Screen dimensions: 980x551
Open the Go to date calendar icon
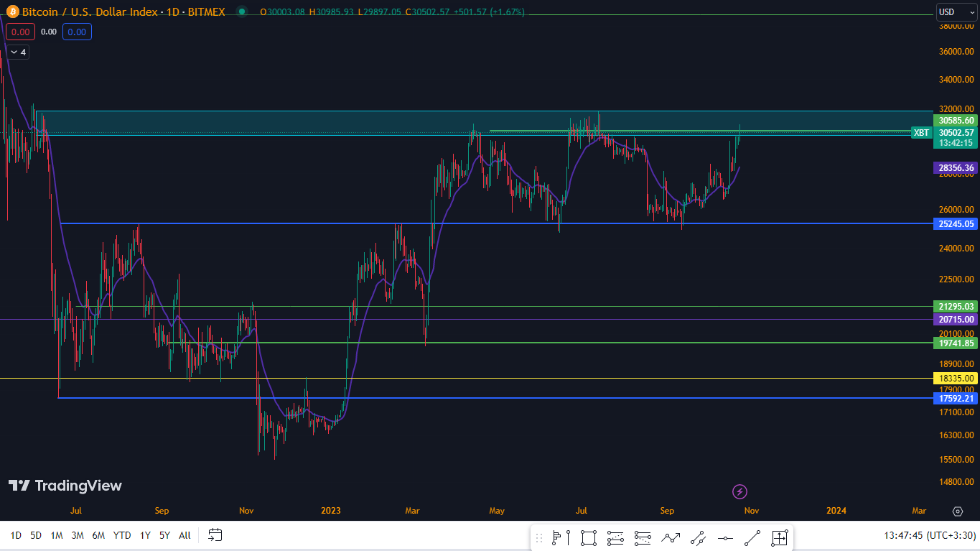(x=215, y=534)
